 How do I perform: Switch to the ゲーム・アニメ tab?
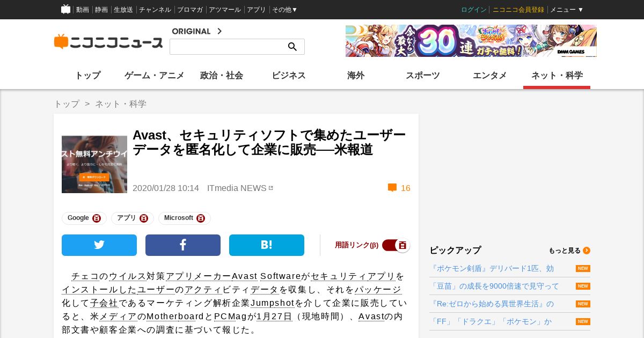pos(155,76)
